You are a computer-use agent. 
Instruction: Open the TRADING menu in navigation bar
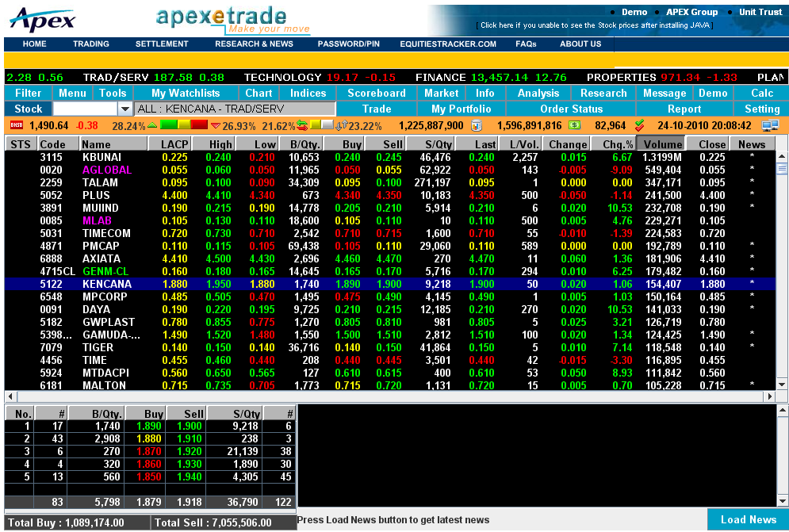point(91,44)
